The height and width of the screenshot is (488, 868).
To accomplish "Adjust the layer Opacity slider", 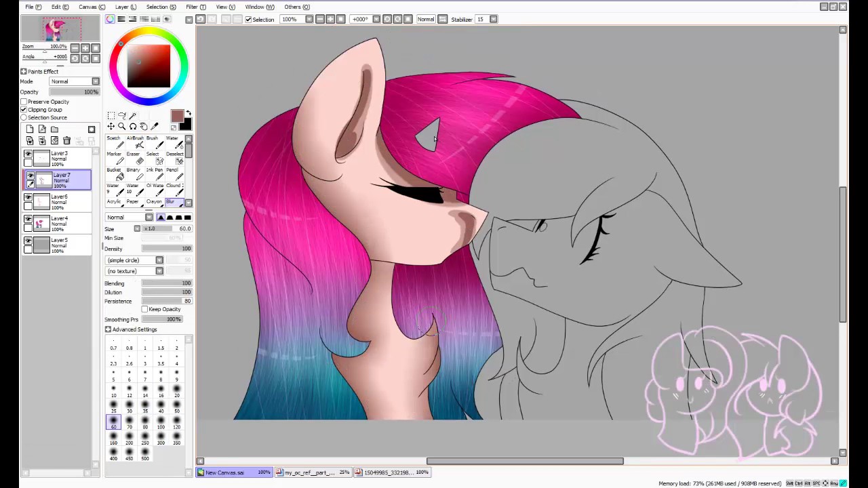I will point(75,91).
